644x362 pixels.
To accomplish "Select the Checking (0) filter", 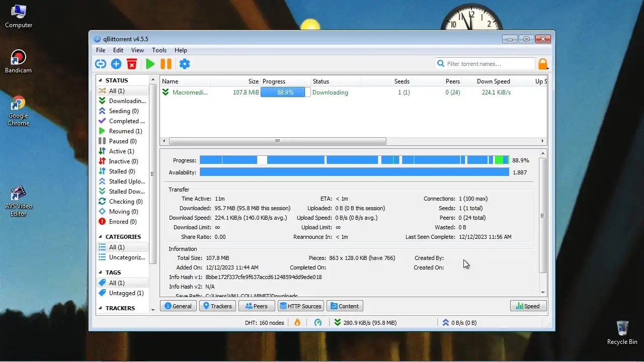I will [122, 202].
